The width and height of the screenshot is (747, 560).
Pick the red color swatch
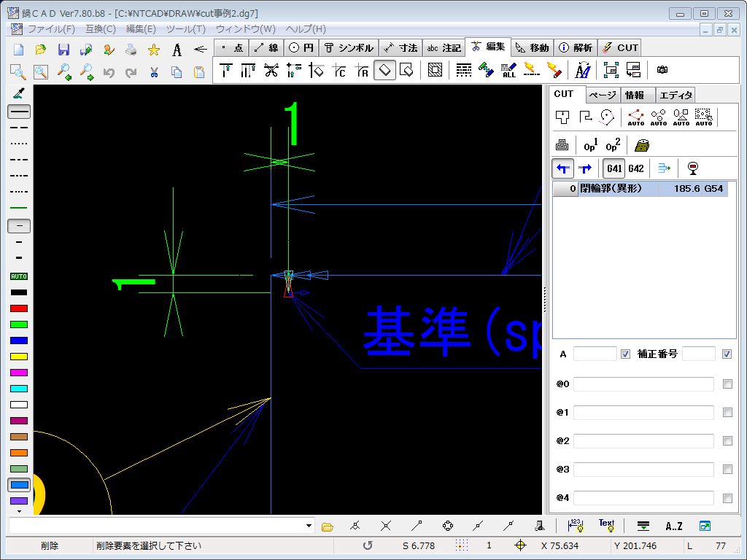pos(19,308)
